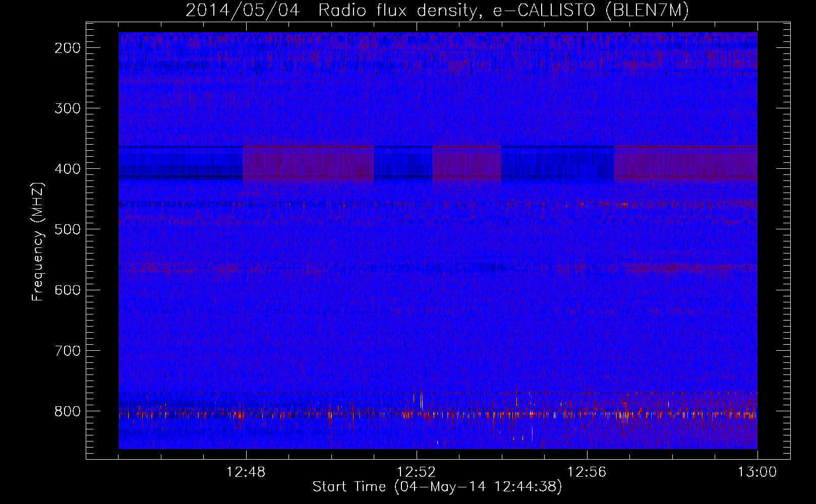The image size is (816, 504).
Task: Select the 800 frequency tick label
Action: [68, 411]
